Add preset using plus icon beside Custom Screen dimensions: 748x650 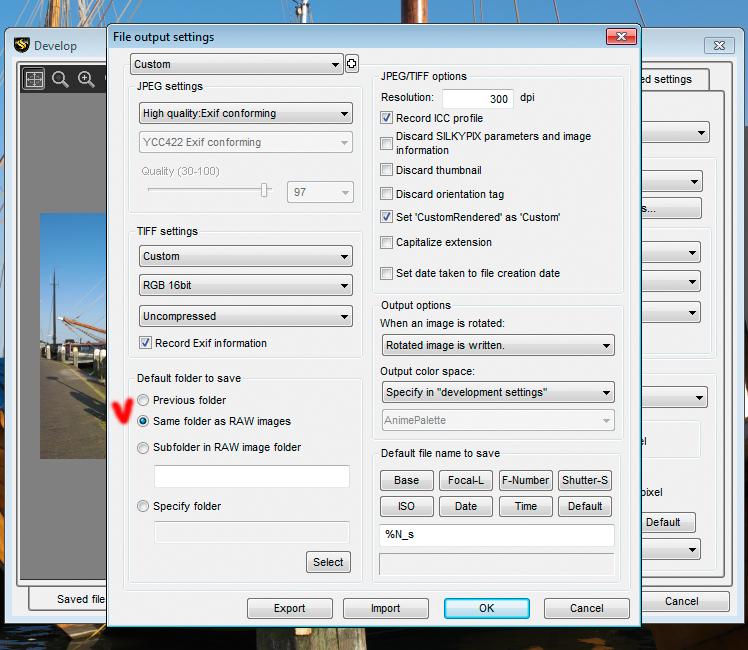coord(352,63)
